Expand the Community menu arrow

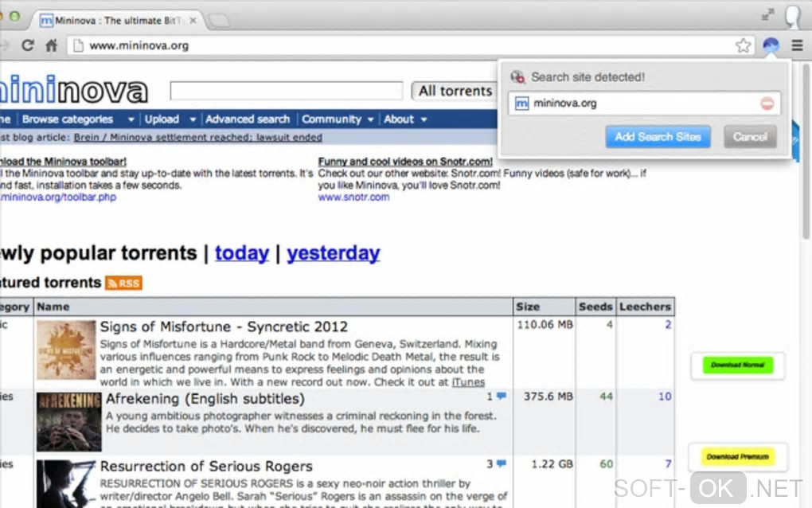point(370,119)
